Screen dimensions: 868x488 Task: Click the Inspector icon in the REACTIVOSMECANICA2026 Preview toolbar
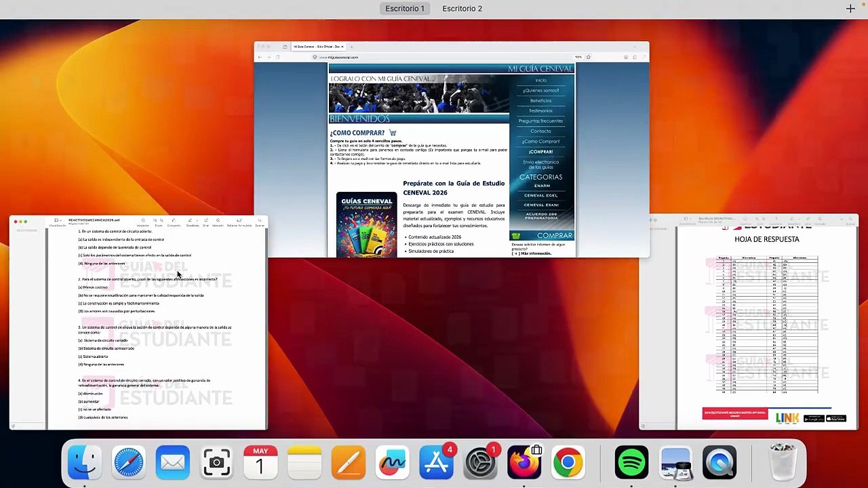pos(142,221)
